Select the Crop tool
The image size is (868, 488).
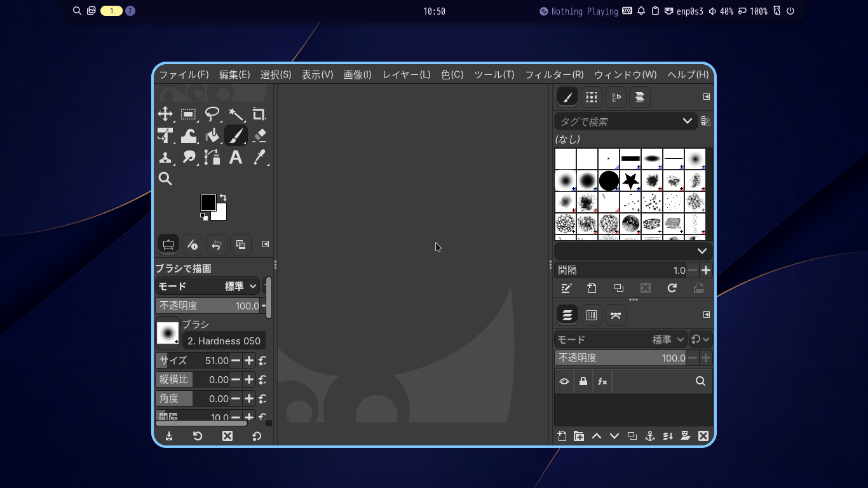(x=259, y=114)
